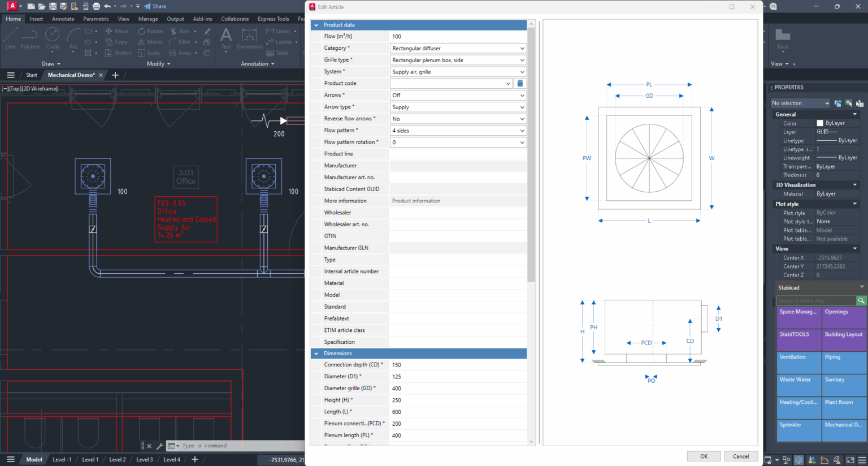Click the Piping Stabicad palette button

coord(844,363)
